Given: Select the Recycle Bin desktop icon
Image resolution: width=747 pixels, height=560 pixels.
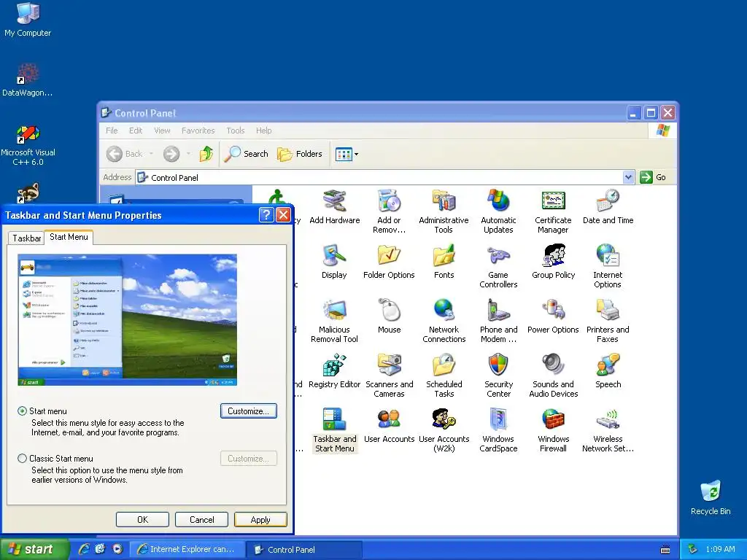Looking at the screenshot, I should pos(711,498).
